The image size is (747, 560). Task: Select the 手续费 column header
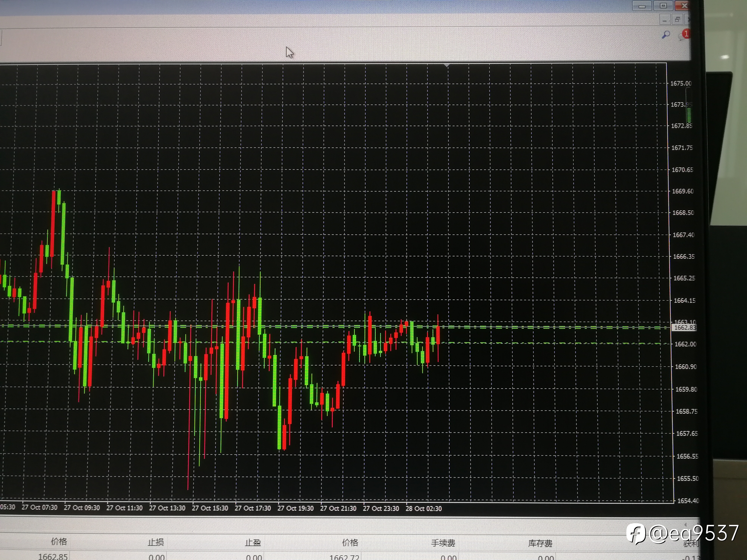tap(443, 543)
